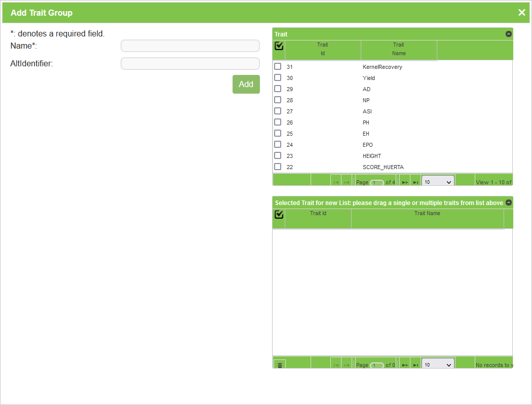Collapse the Selected Trait grid panel

click(508, 202)
